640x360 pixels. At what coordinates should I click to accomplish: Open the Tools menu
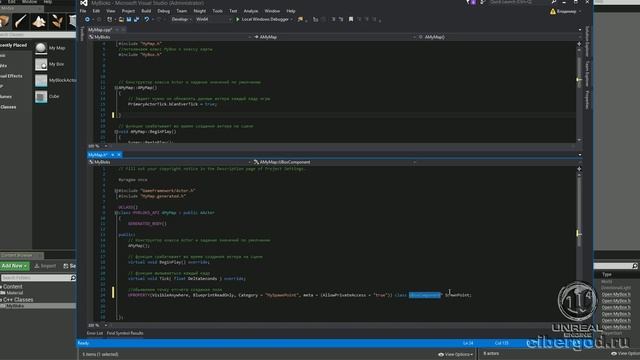[218, 11]
